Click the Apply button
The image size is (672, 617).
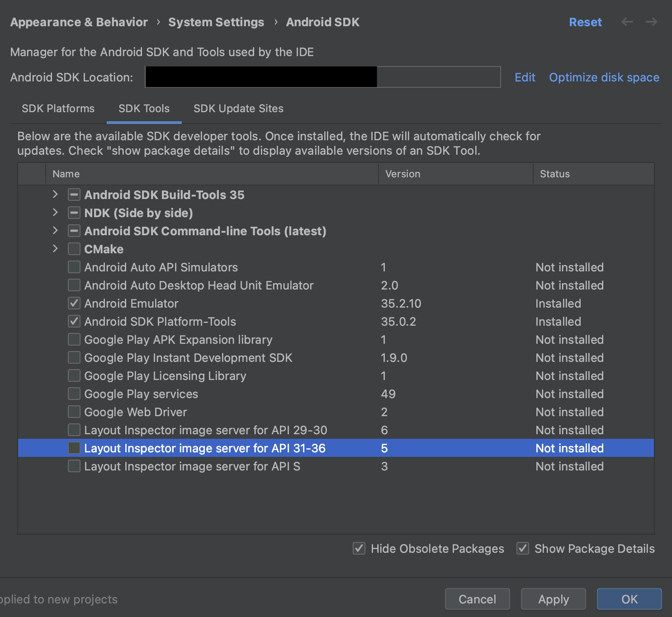point(553,599)
